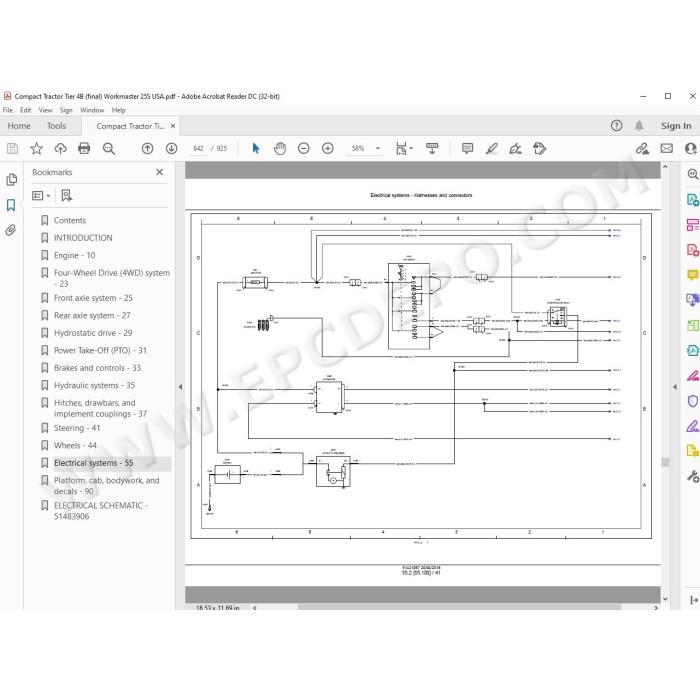Open the Attachments paperclip panel
The image size is (700, 700).
pyautogui.click(x=11, y=230)
